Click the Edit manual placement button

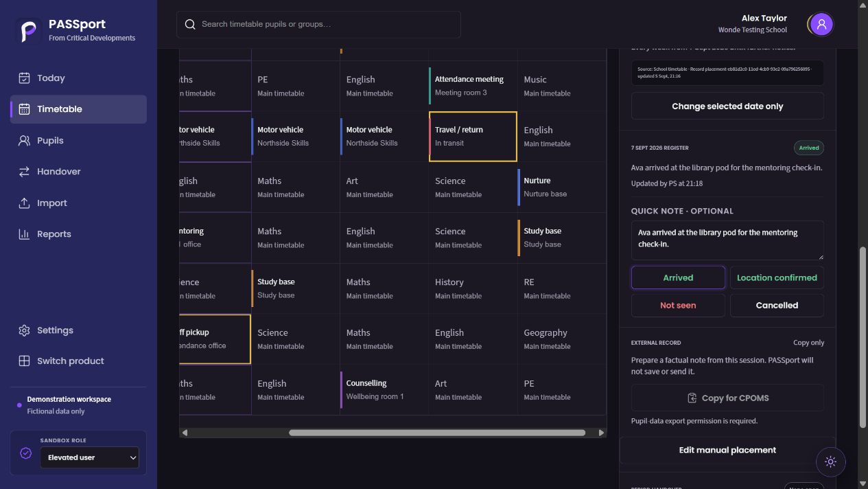click(727, 451)
